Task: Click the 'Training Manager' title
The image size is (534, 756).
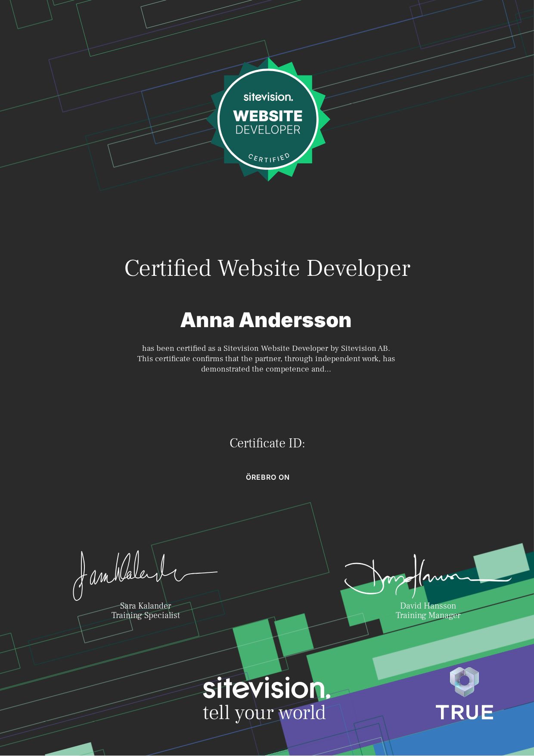Action: click(428, 615)
